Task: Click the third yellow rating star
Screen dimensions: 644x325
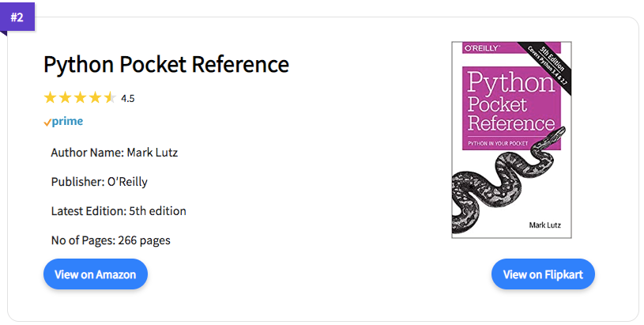Action: click(80, 98)
